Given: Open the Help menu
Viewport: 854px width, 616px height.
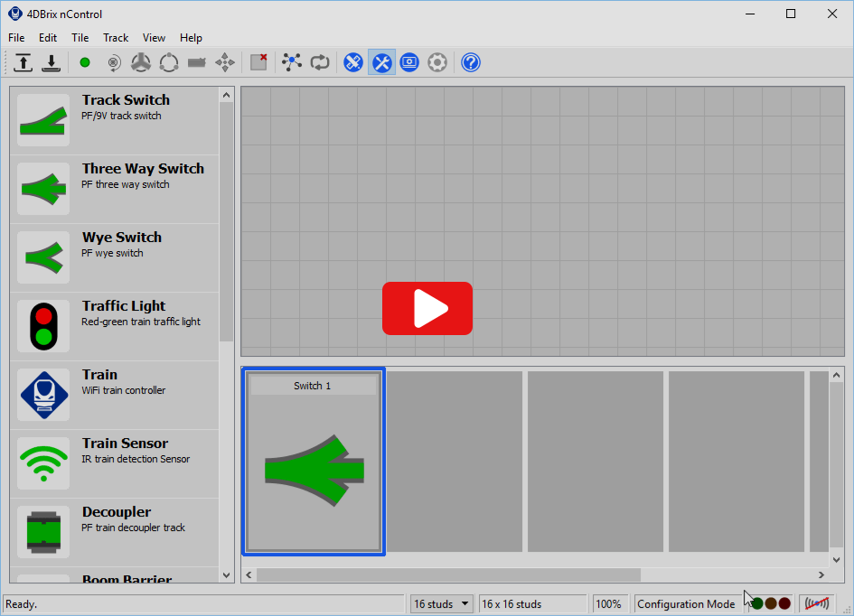Looking at the screenshot, I should point(191,38).
